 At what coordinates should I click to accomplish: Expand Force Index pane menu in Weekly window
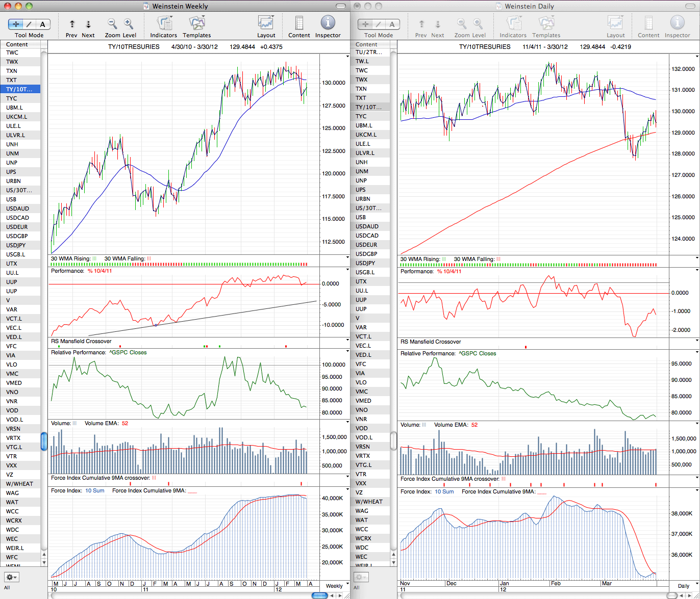click(348, 489)
